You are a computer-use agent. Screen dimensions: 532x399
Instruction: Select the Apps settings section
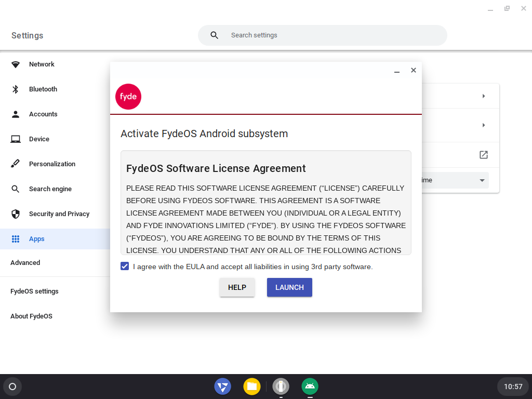pyautogui.click(x=55, y=239)
